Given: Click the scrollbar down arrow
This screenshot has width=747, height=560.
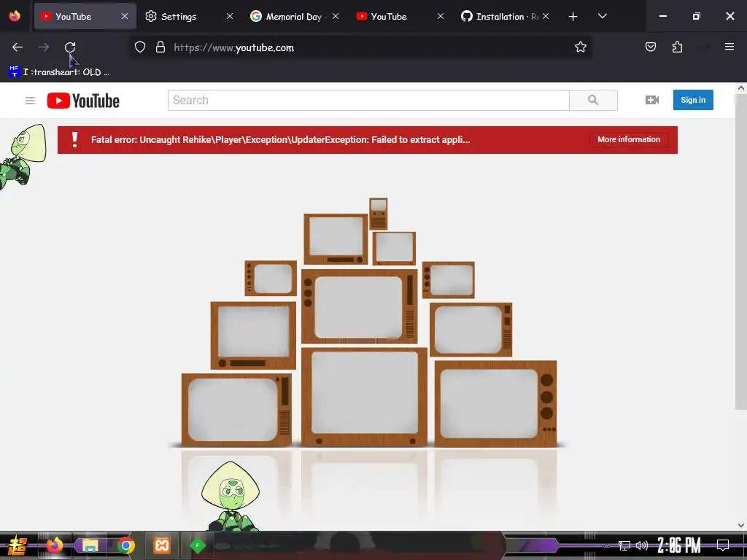Looking at the screenshot, I should coord(741,525).
